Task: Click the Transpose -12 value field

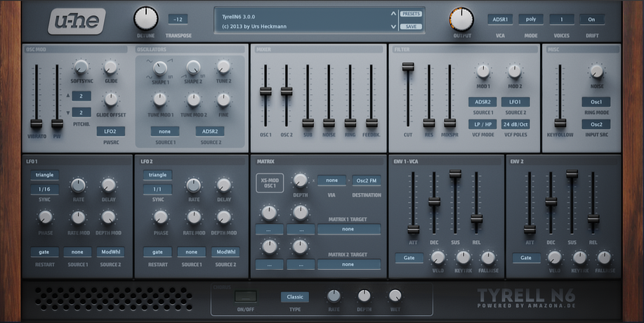Action: [178, 19]
